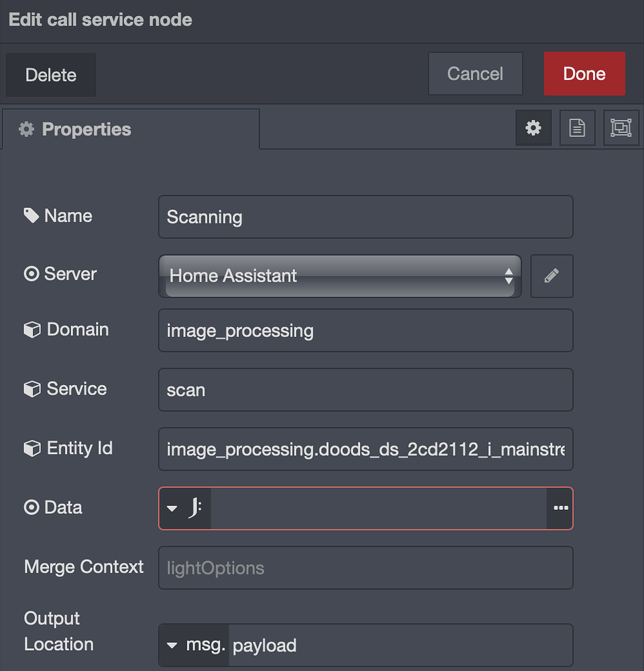Click the Merge Context lightOptions field
This screenshot has width=644, height=671.
click(366, 567)
